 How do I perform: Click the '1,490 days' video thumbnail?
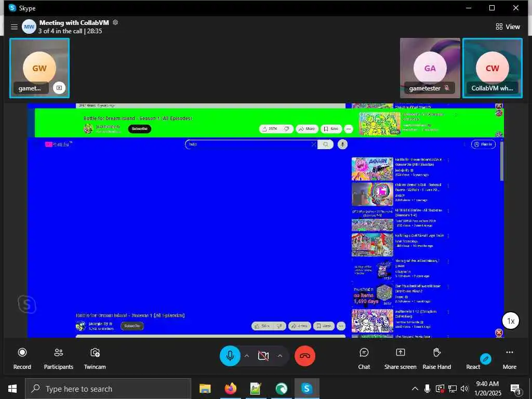coord(372,295)
